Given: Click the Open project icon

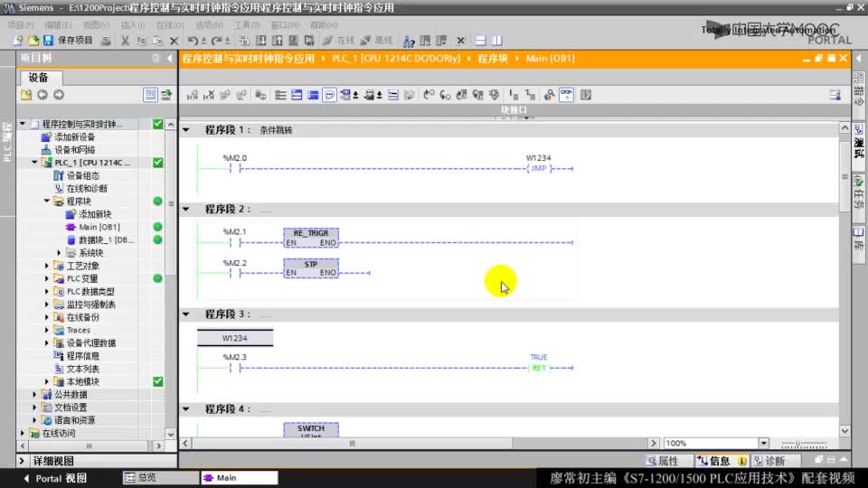Looking at the screenshot, I should pos(33,41).
